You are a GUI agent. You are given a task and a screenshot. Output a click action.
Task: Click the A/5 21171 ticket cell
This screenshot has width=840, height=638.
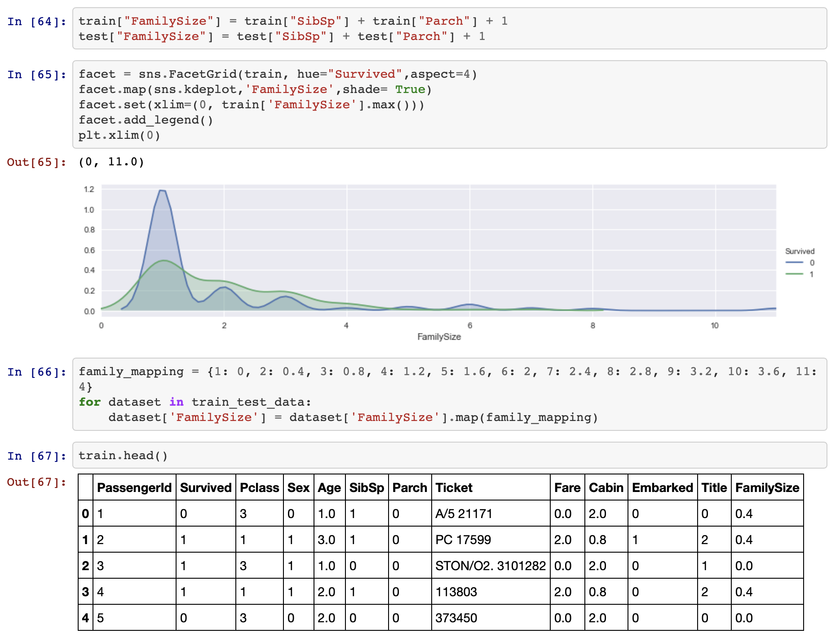[491, 514]
